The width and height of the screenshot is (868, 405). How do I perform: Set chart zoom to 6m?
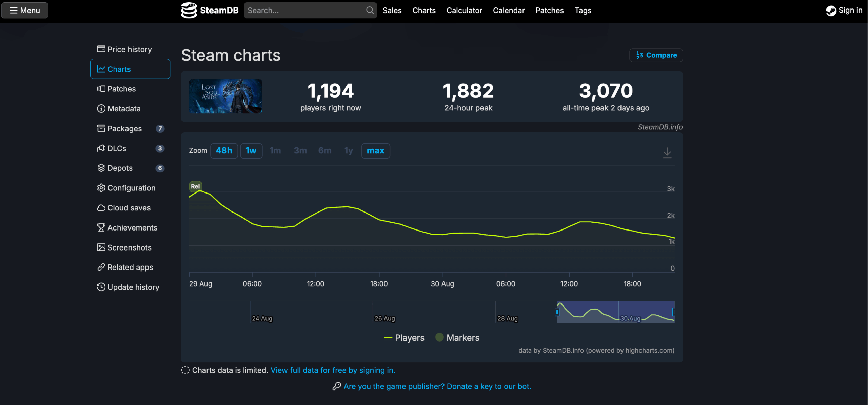pyautogui.click(x=325, y=150)
